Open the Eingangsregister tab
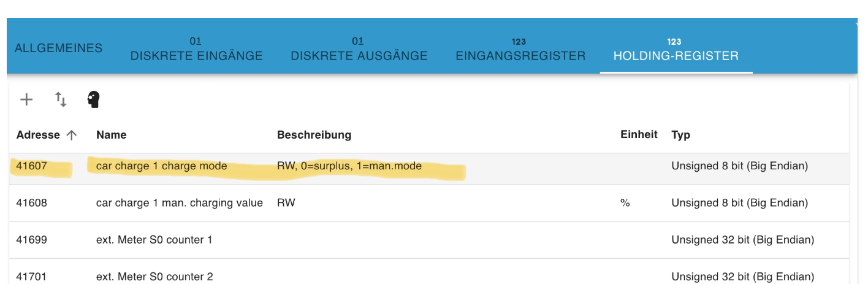 click(x=520, y=50)
